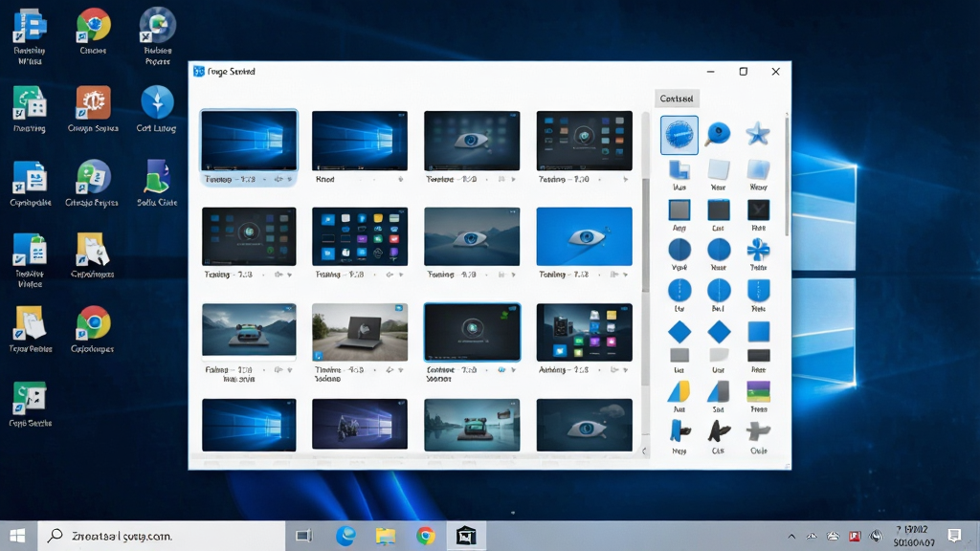
Task: Pick the purple and green striped square icon
Action: coord(758,391)
